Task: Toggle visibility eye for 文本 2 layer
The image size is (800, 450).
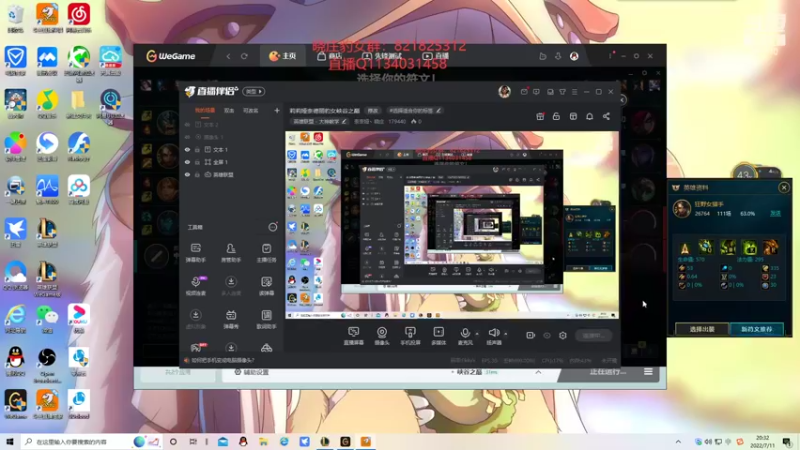Action: click(x=187, y=124)
